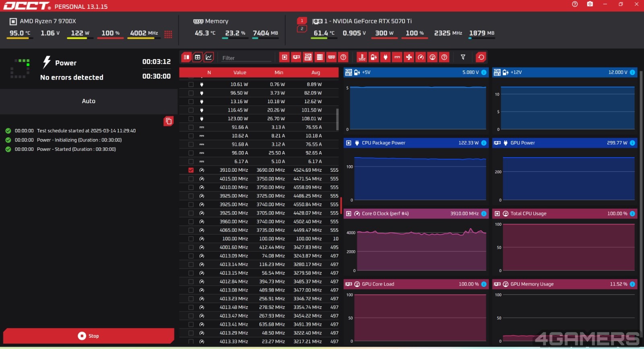Take screenshot with camera icon
This screenshot has height=349, width=644.
pyautogui.click(x=590, y=4)
